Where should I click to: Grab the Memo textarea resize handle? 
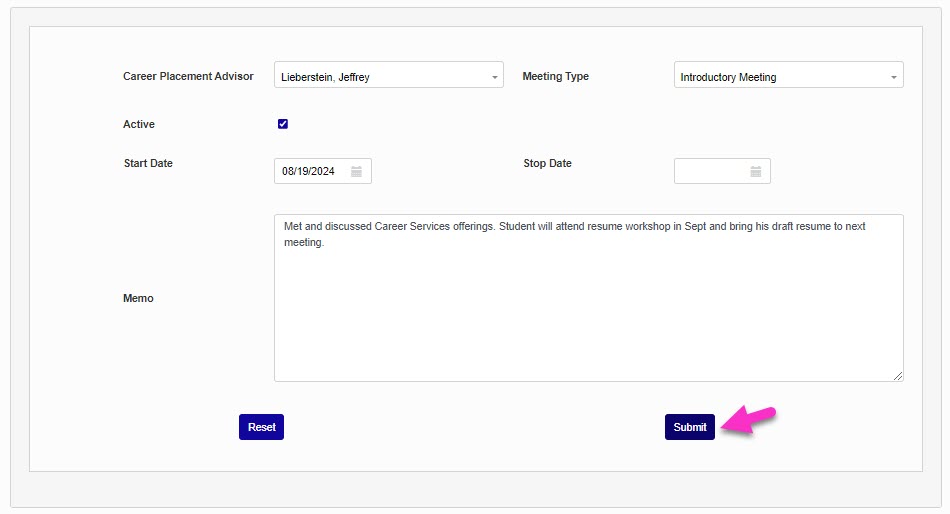click(x=898, y=376)
